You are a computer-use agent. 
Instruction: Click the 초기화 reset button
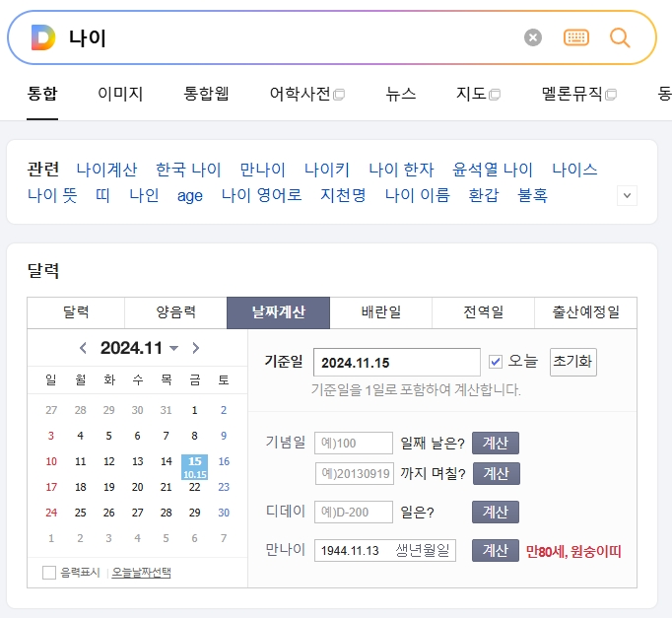click(x=573, y=362)
